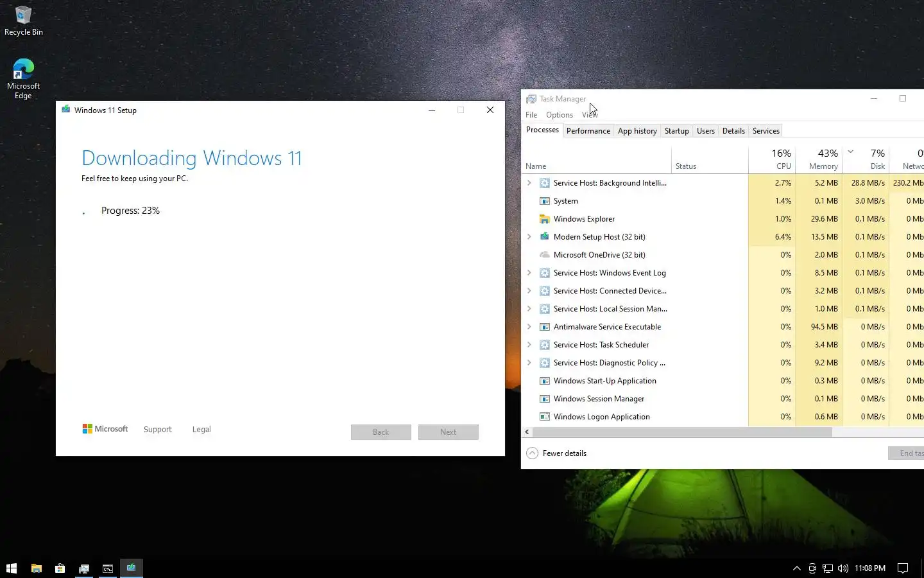Click the Modern Setup Host process icon
The height and width of the screenshot is (578, 924).
tap(544, 237)
